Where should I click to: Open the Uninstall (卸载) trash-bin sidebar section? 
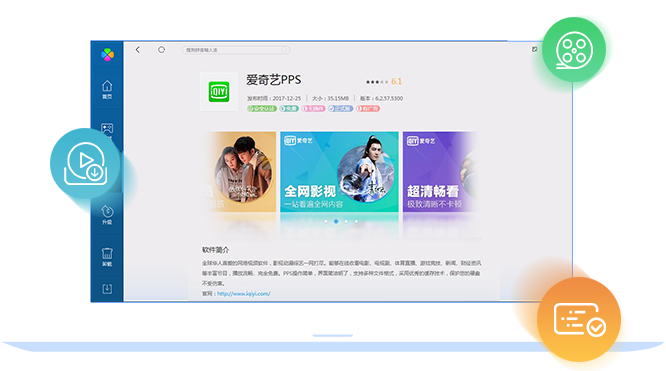tap(107, 257)
